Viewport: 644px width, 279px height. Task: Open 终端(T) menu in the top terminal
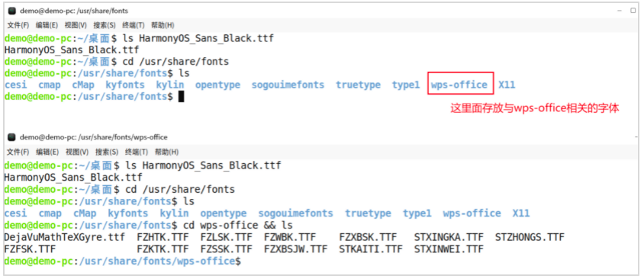(x=133, y=25)
